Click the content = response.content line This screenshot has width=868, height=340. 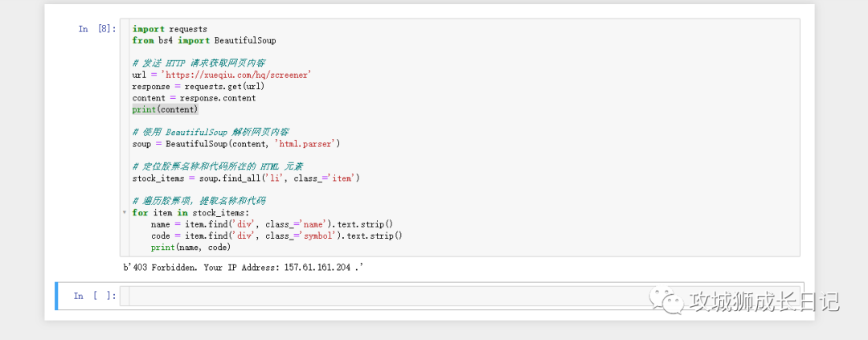coord(194,98)
